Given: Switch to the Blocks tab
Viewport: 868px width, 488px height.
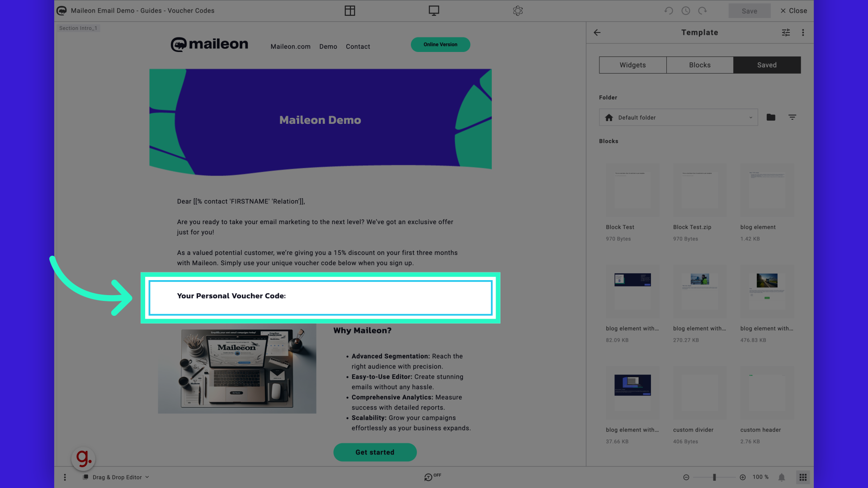Looking at the screenshot, I should click(699, 65).
